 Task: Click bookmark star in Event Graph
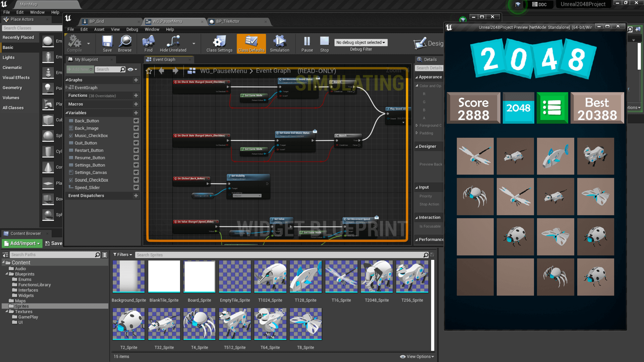pyautogui.click(x=149, y=71)
